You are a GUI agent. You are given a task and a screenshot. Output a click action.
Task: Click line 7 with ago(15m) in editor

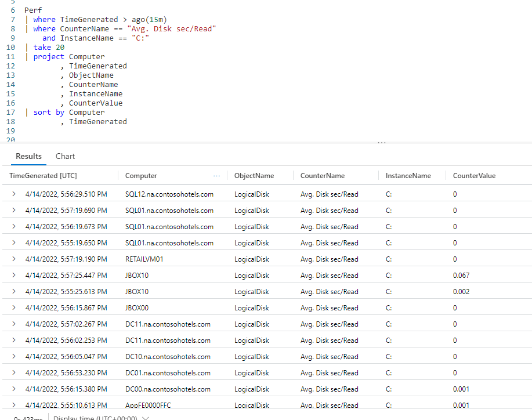point(100,20)
